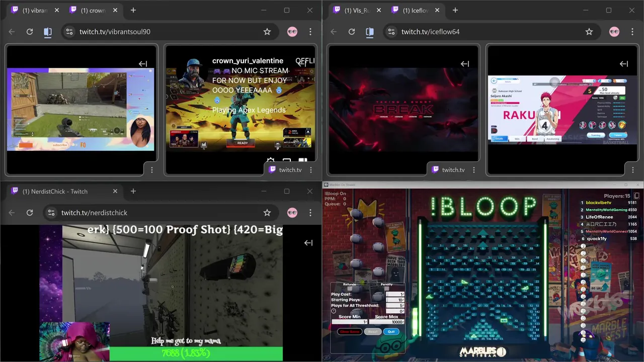Click twitch.tv chip on Break stream pane
Image resolution: width=644 pixels, height=362 pixels.
click(x=447, y=170)
